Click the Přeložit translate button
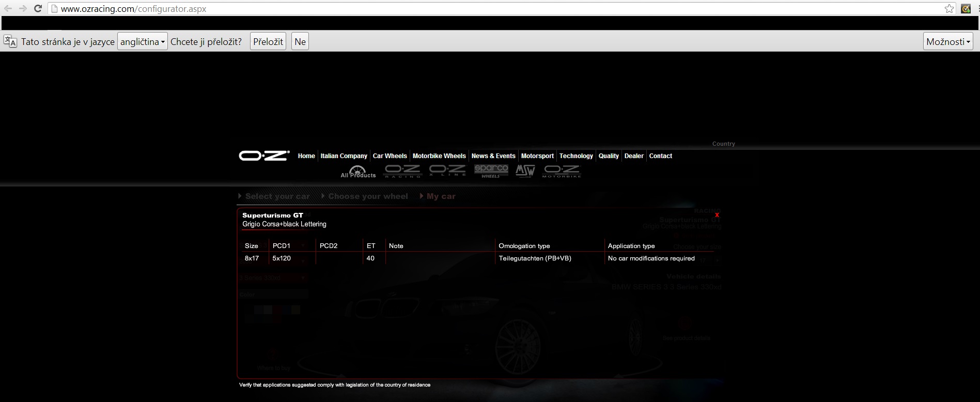The height and width of the screenshot is (402, 980). pyautogui.click(x=268, y=42)
